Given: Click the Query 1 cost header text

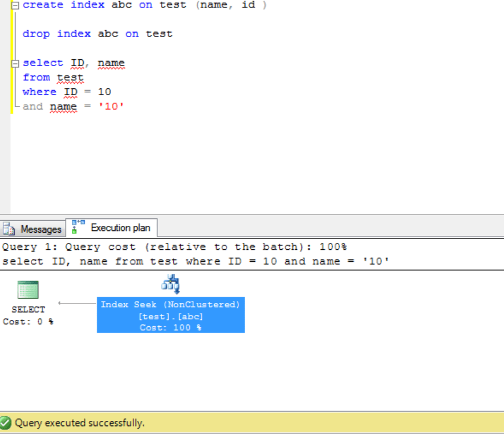Looking at the screenshot, I should tap(174, 247).
